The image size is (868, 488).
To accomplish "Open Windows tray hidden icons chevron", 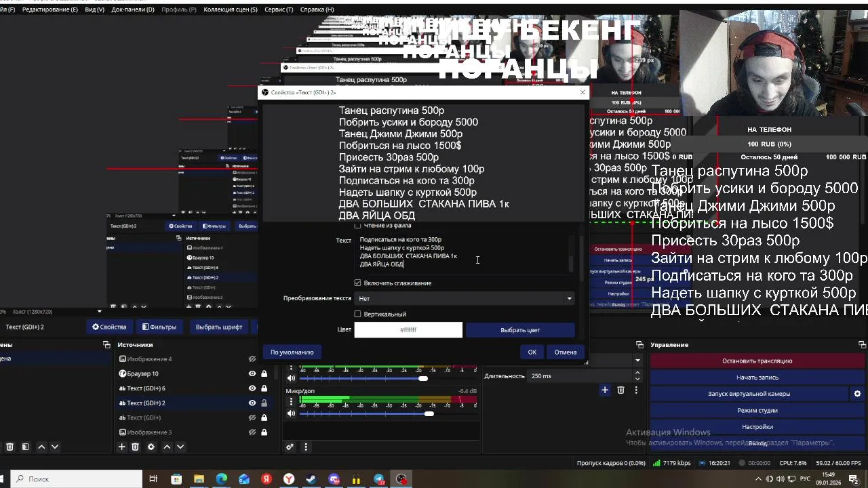I will click(758, 479).
